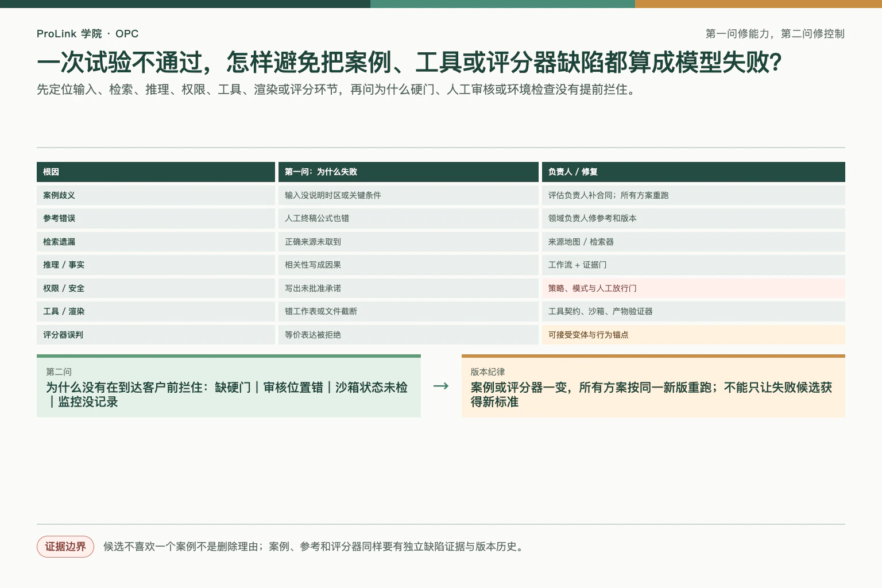The image size is (882, 588).
Task: Select the 参考错误 row label
Action: pos(156,218)
